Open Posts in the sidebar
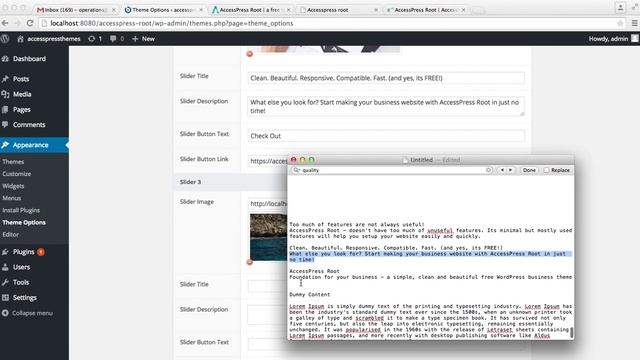640x360 pixels. coord(21,79)
